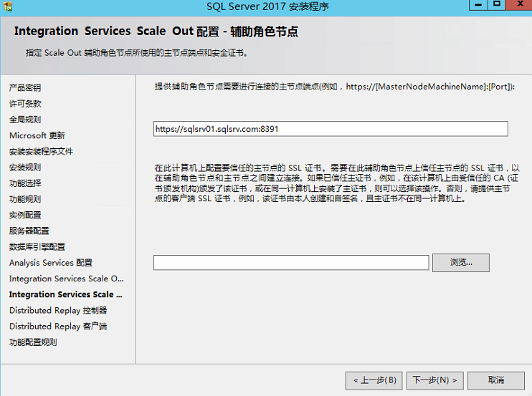The height and width of the screenshot is (396, 532).
Task: Select 安装安装程序文件 step in sidebar
Action: pyautogui.click(x=41, y=151)
